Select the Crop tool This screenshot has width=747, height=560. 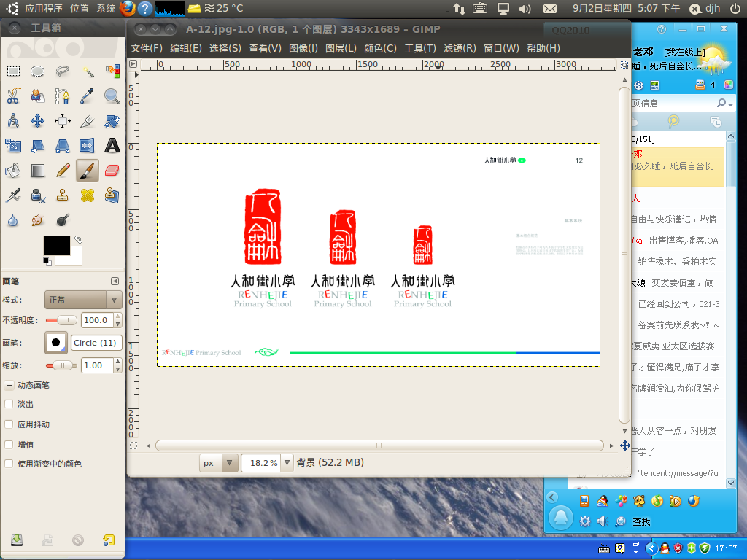[88, 121]
